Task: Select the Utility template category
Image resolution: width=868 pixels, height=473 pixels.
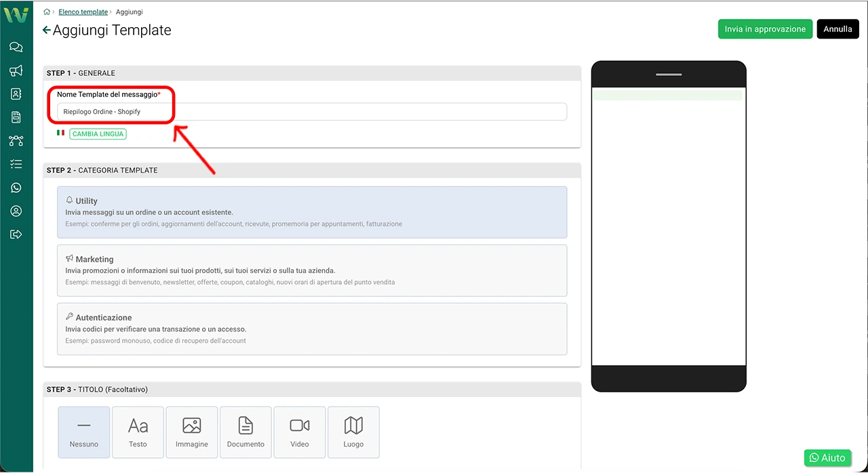Action: click(x=312, y=212)
